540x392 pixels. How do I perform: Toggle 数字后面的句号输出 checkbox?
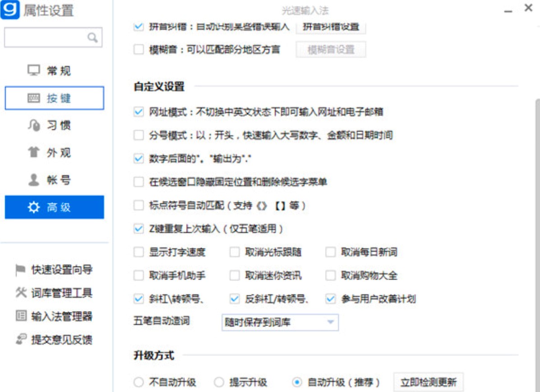point(138,158)
